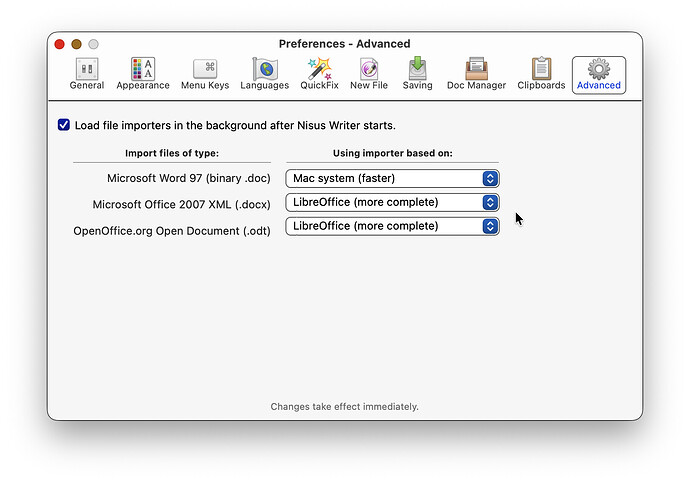Click 'Microsoft Office 2007 XML (.docx)' label

point(181,205)
